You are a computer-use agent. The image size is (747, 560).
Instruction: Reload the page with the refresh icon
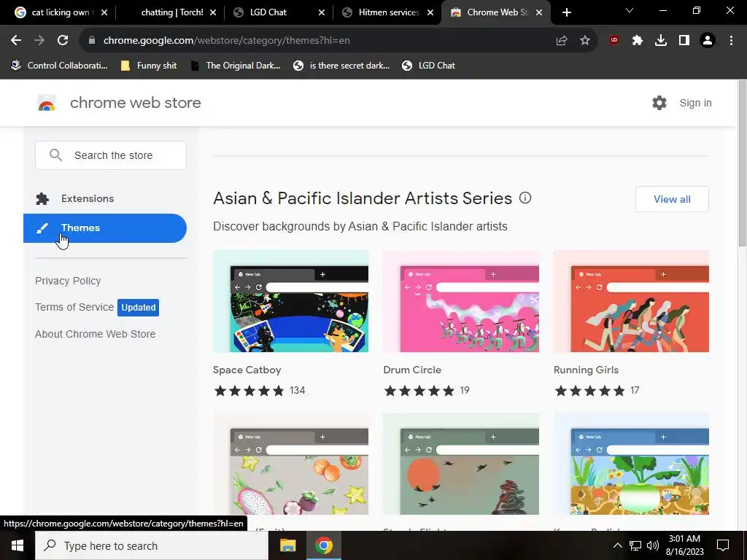(63, 41)
